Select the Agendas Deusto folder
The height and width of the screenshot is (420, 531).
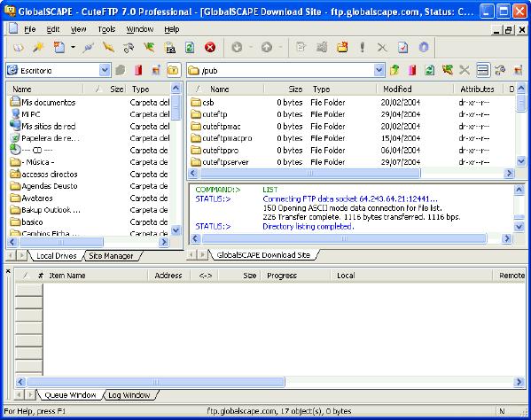44,186
